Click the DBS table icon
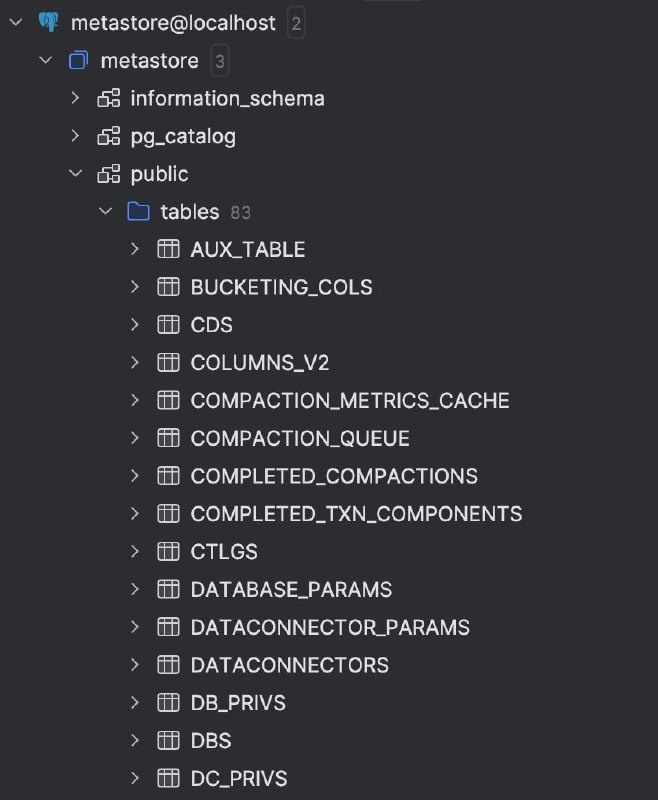The height and width of the screenshot is (800, 658). point(168,741)
